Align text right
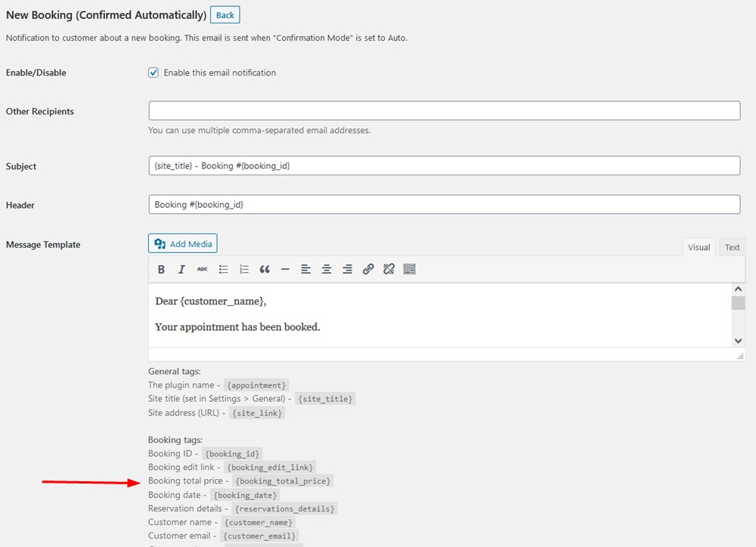This screenshot has width=756, height=547. click(x=347, y=270)
